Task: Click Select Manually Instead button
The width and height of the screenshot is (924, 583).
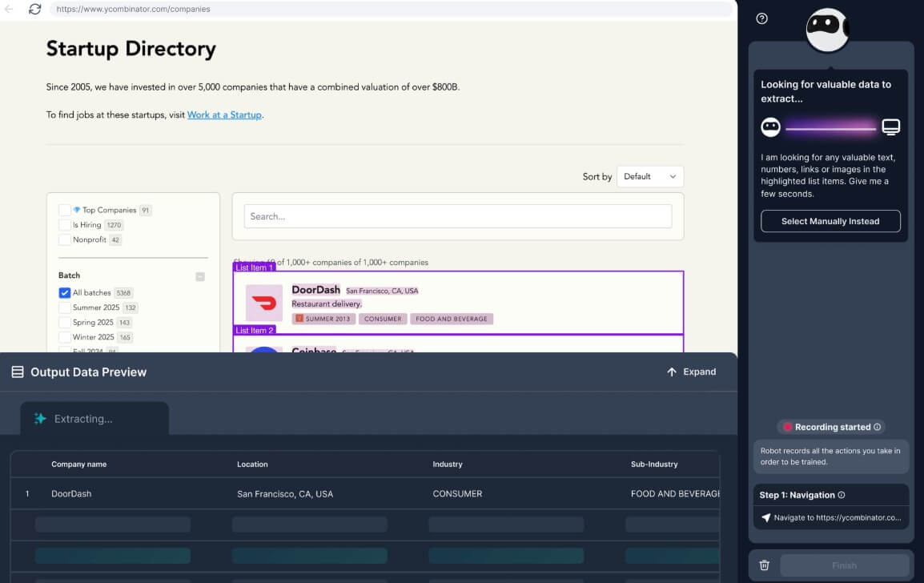Action: [x=830, y=221]
